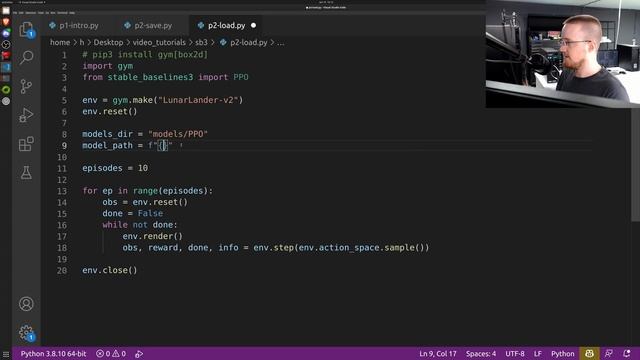This screenshot has height=360, width=640.
Task: Open the green circle app in dock
Action: pos(6,89)
